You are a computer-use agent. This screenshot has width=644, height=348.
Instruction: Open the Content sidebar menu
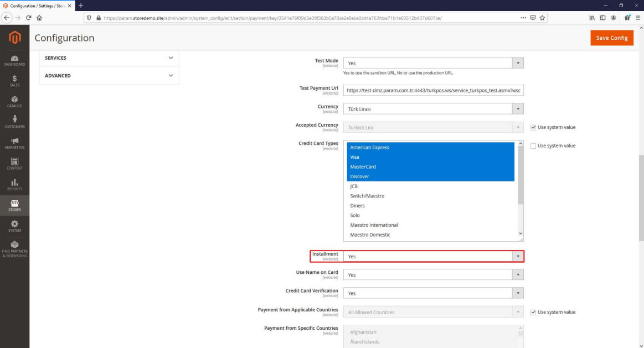(14, 164)
